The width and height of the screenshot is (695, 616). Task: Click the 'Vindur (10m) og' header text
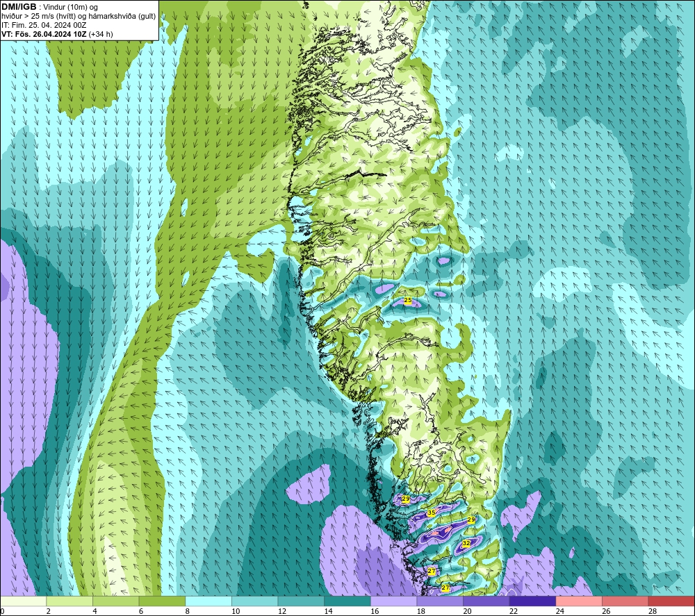[x=72, y=7]
